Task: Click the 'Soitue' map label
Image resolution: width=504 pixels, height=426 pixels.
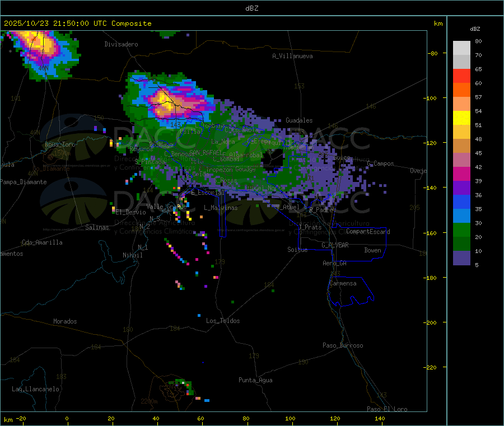Action: [x=297, y=250]
